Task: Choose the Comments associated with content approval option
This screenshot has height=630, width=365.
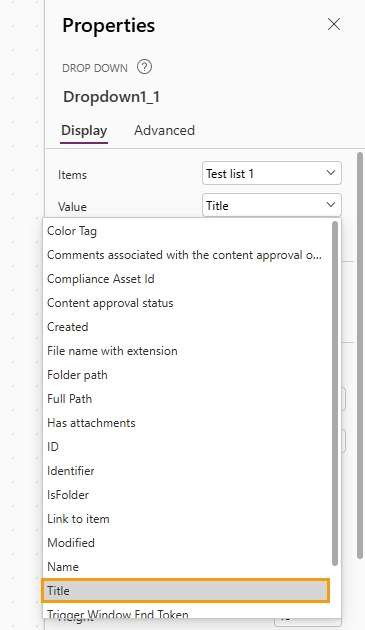Action: pos(187,255)
